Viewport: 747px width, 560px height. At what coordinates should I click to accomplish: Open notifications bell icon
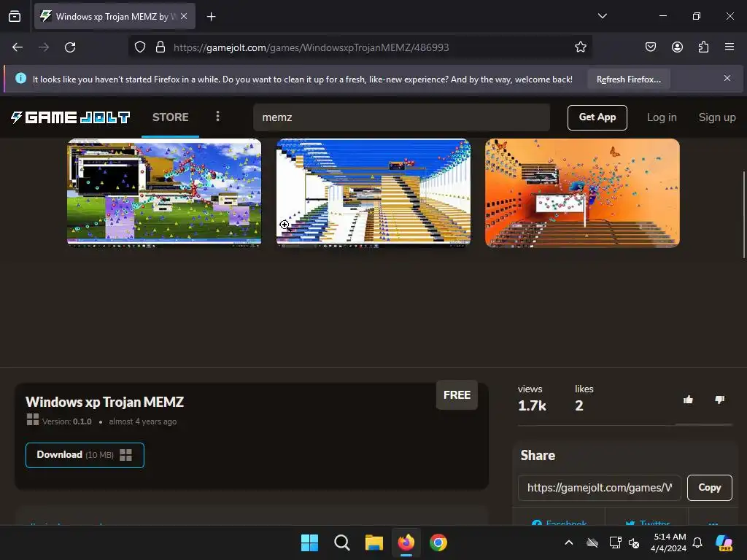pos(697,542)
